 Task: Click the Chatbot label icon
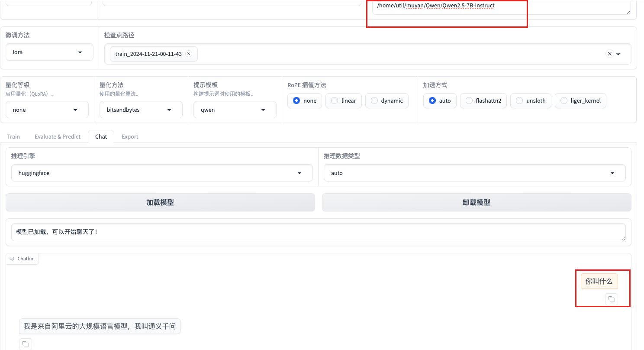tap(12, 259)
